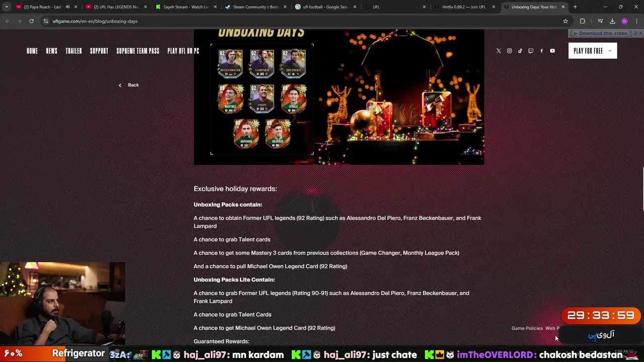
Task: Click the Raphinha 90 player card
Action: [x=246, y=134]
